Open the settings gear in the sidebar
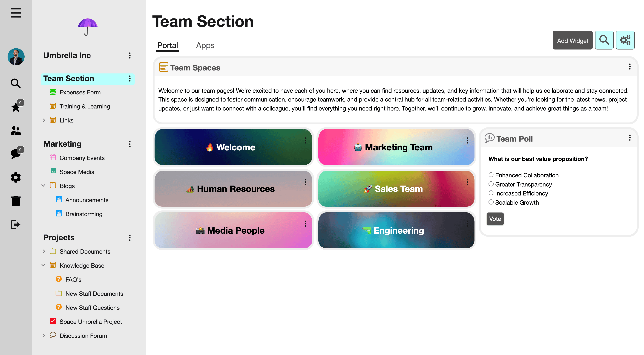644x355 pixels. click(x=16, y=177)
